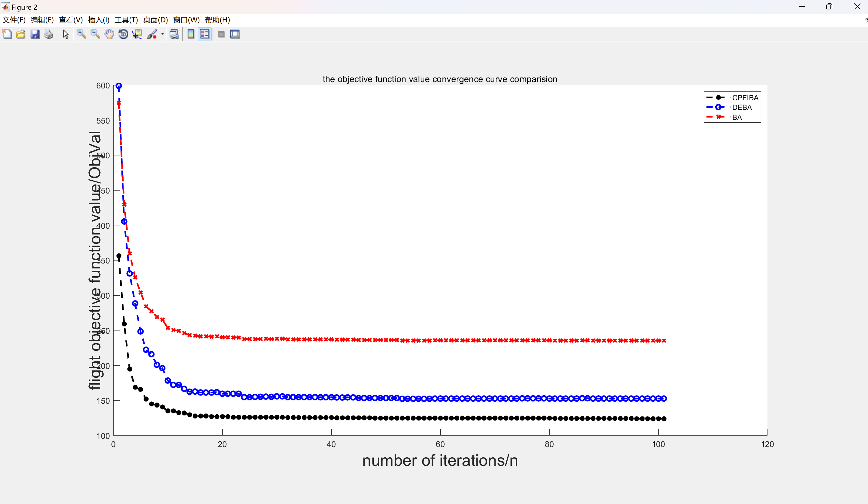Expand the Brush tool color dropdown arrow

163,34
